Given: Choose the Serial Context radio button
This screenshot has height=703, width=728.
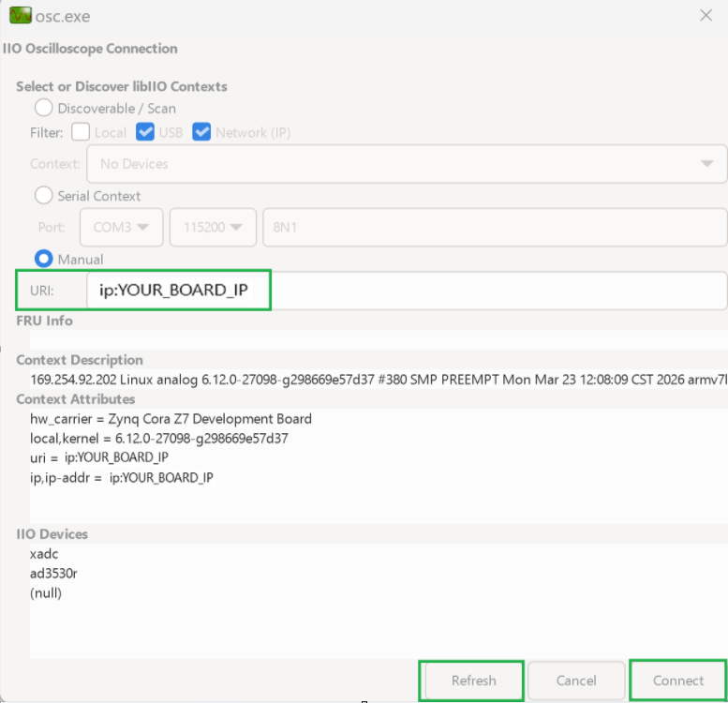Looking at the screenshot, I should coord(44,196).
